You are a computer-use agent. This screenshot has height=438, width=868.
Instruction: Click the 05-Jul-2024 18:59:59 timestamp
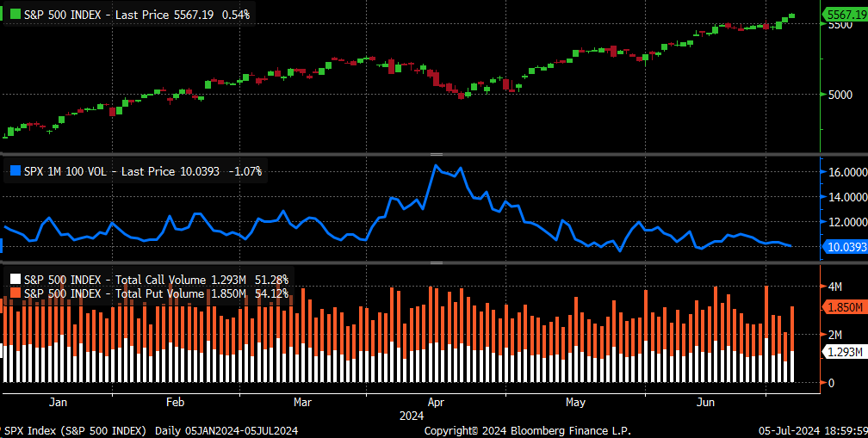tap(813, 431)
